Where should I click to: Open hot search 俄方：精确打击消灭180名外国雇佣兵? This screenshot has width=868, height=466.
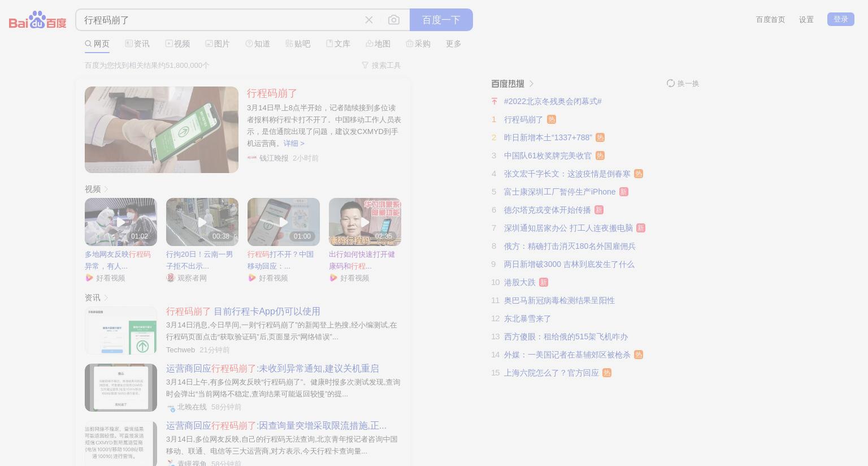click(570, 246)
